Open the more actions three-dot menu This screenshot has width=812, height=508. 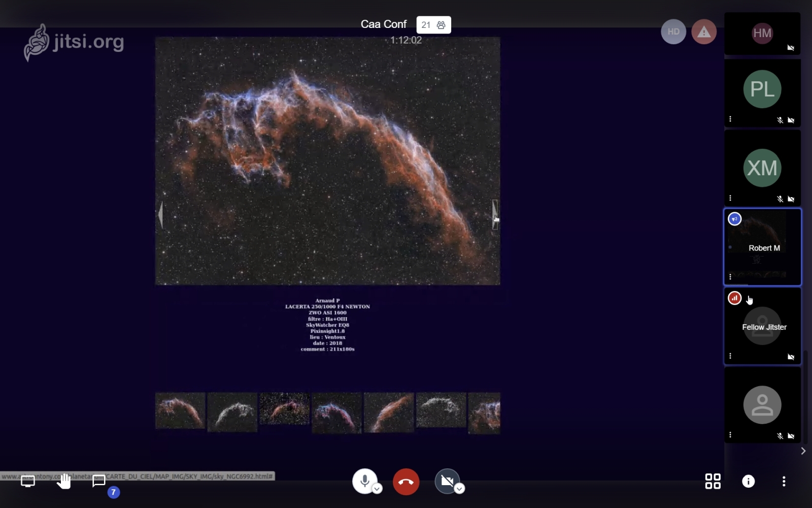click(x=784, y=481)
